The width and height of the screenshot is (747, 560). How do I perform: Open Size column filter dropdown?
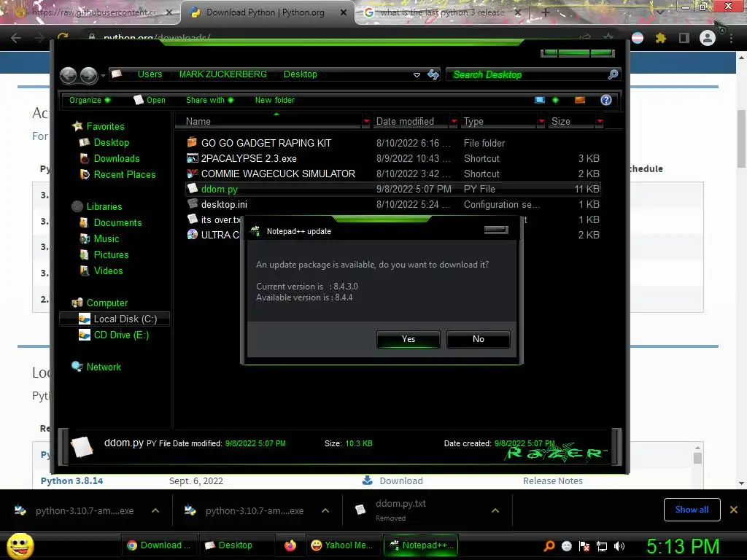pos(600,122)
